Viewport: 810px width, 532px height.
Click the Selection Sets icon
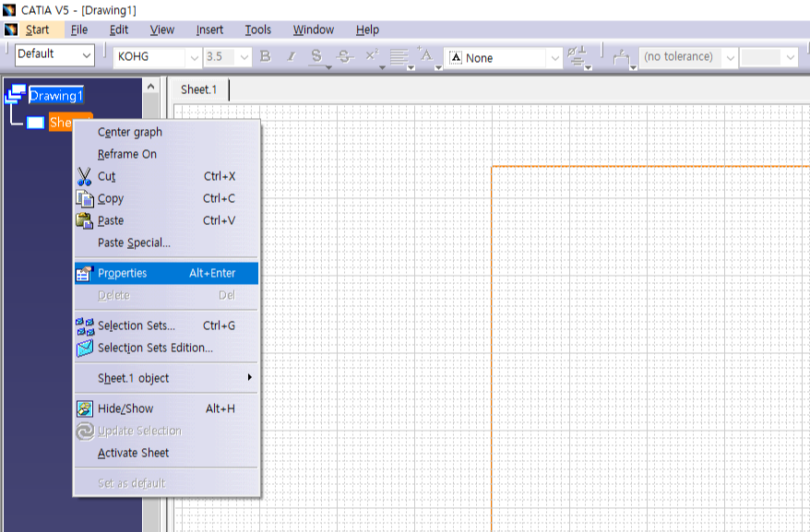tap(85, 325)
